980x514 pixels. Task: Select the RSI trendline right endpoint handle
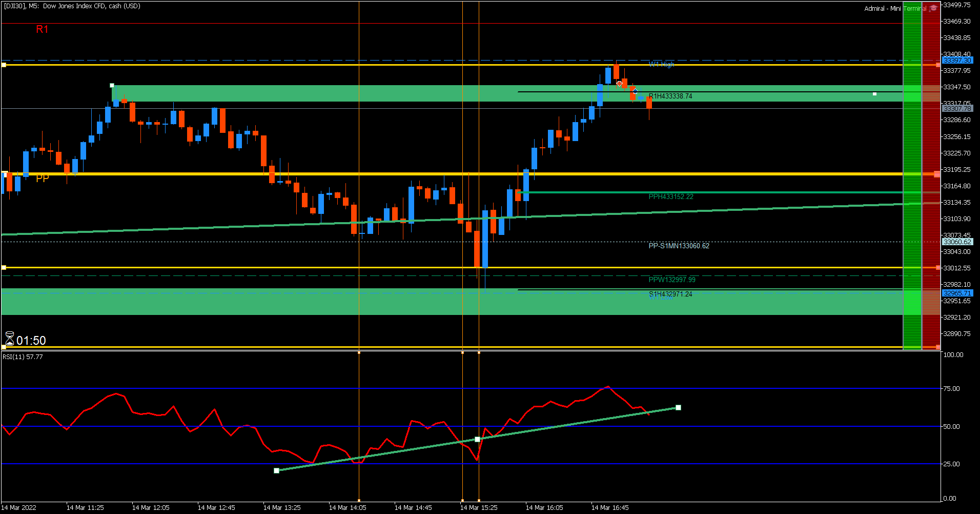click(678, 407)
